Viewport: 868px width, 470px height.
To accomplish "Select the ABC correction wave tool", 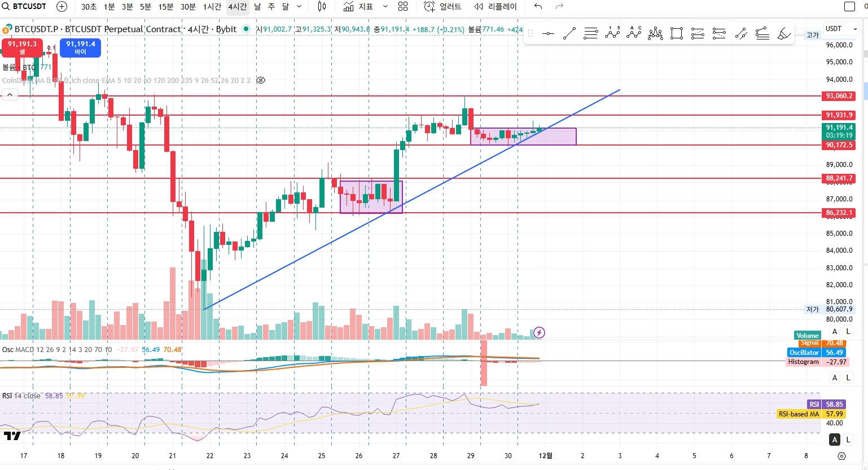I will tap(634, 34).
